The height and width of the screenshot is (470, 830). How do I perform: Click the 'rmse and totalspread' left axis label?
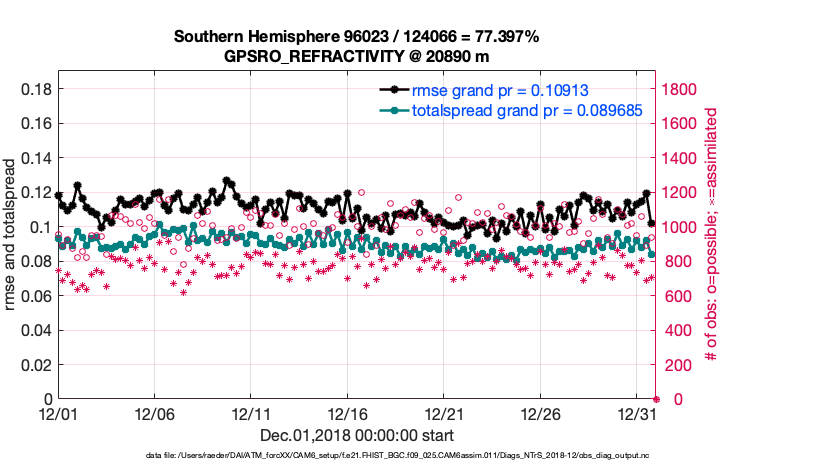coord(12,235)
